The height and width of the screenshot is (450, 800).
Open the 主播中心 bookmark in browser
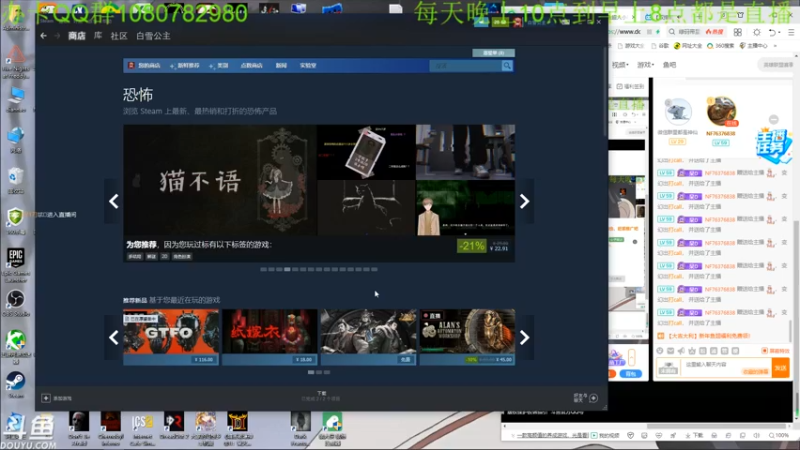tap(754, 46)
